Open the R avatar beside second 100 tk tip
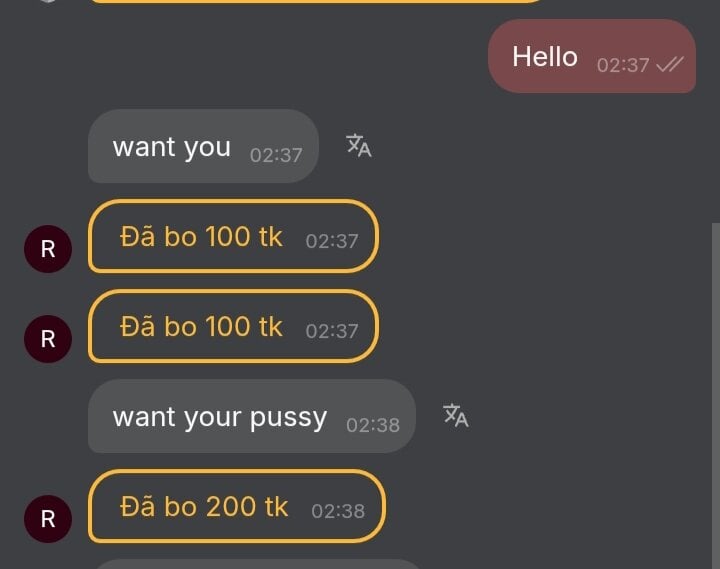 48,339
